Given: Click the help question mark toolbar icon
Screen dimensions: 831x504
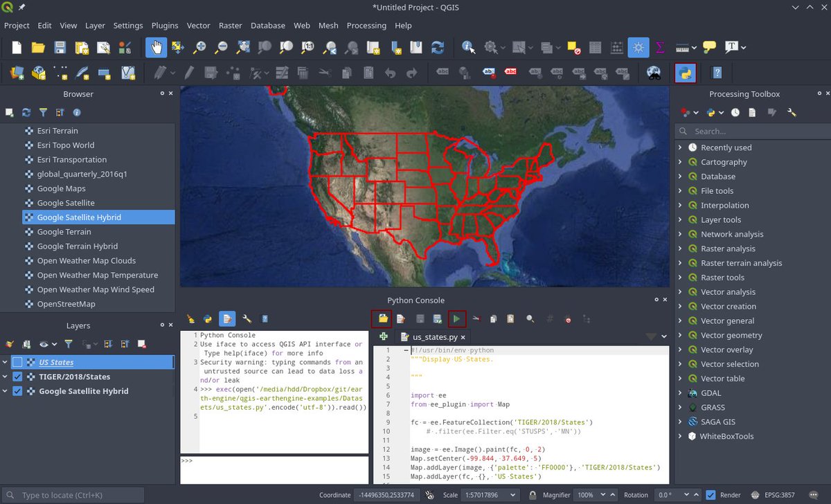Looking at the screenshot, I should (x=717, y=73).
